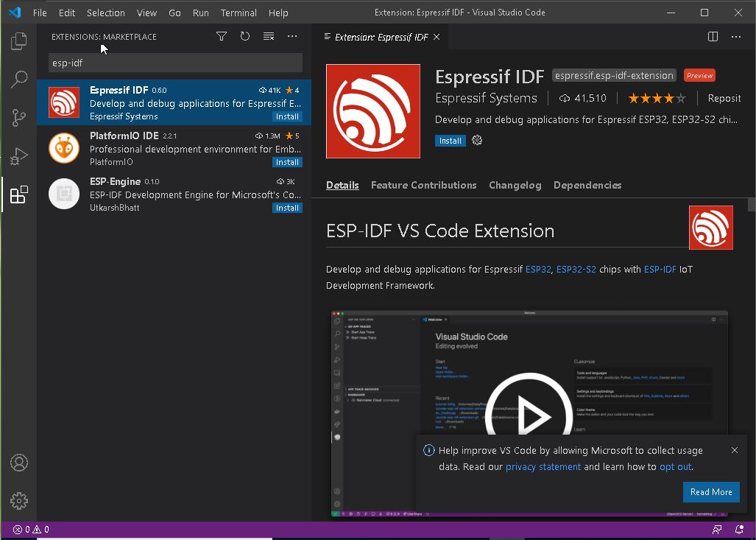Clear extensions search results icon
The height and width of the screenshot is (540, 756).
[x=269, y=36]
